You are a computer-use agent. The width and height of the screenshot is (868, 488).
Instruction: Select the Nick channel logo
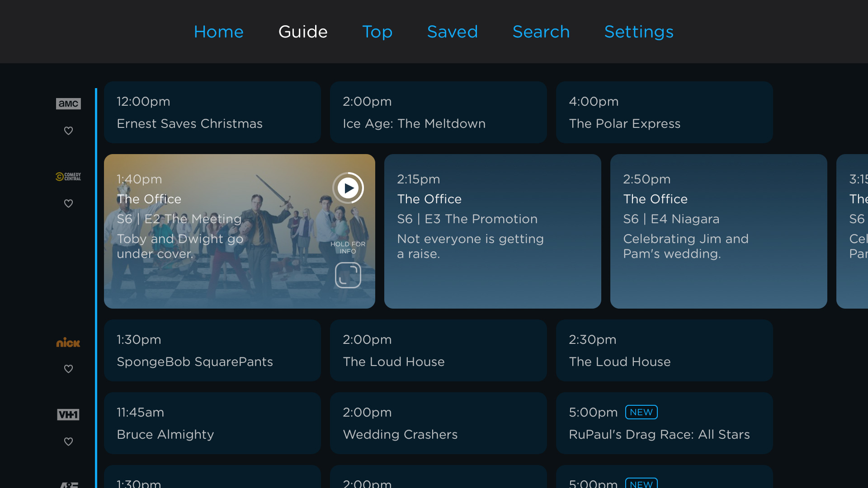pyautogui.click(x=68, y=343)
